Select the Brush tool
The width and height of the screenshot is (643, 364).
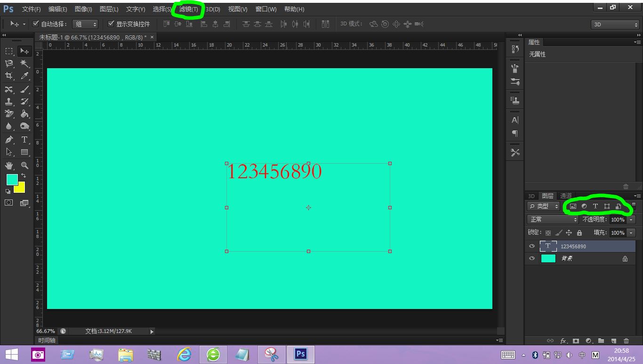point(24,89)
